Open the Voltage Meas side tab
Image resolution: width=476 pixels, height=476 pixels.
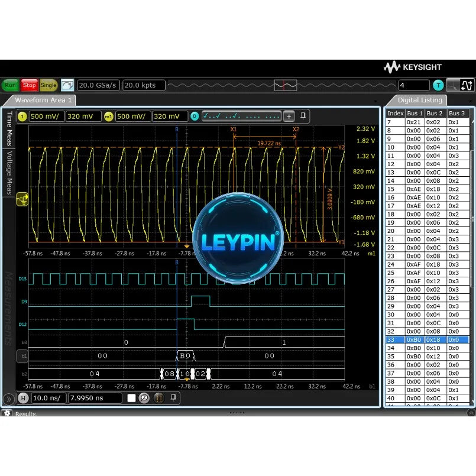point(9,173)
